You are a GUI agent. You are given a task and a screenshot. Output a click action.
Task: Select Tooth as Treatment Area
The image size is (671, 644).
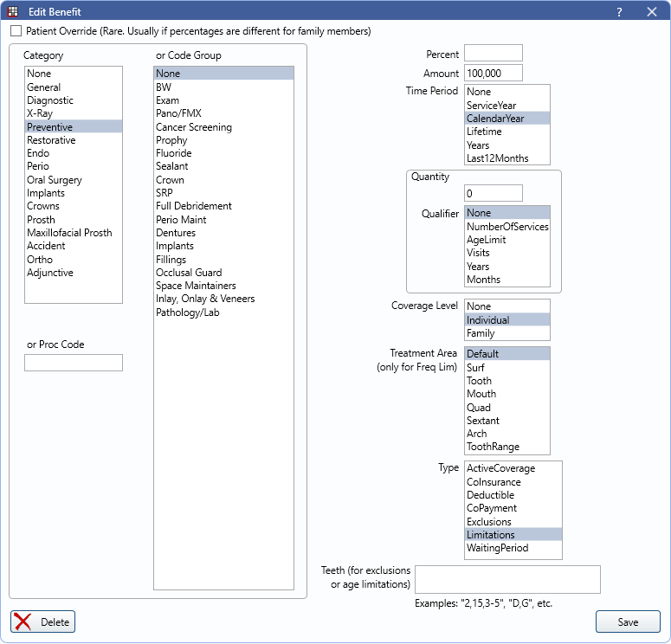(479, 381)
